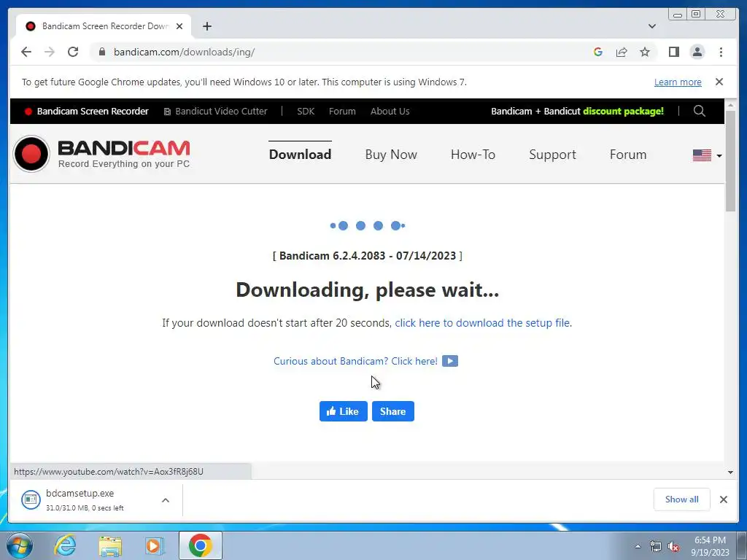
Task: Open Bandicut Video Cutter link
Action: tap(215, 111)
